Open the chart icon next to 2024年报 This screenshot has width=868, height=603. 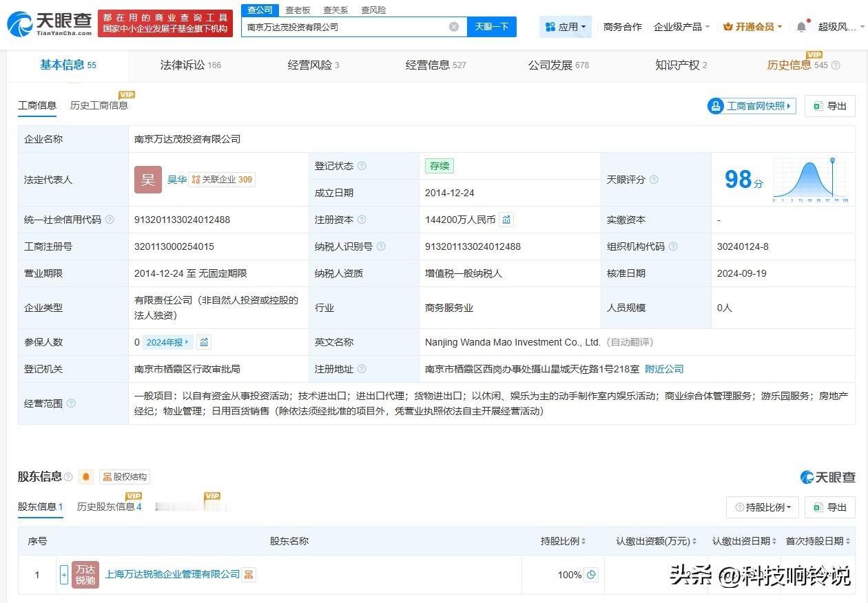click(x=204, y=342)
